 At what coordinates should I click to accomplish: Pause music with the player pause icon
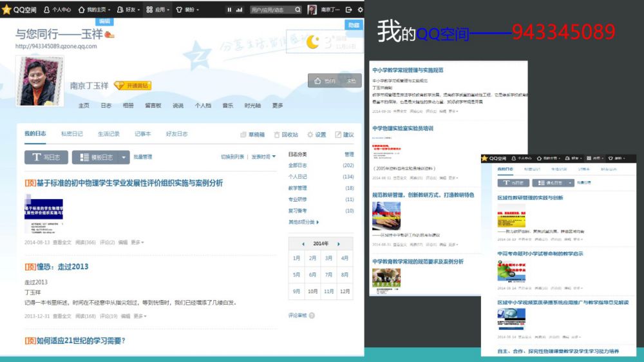pos(229,10)
